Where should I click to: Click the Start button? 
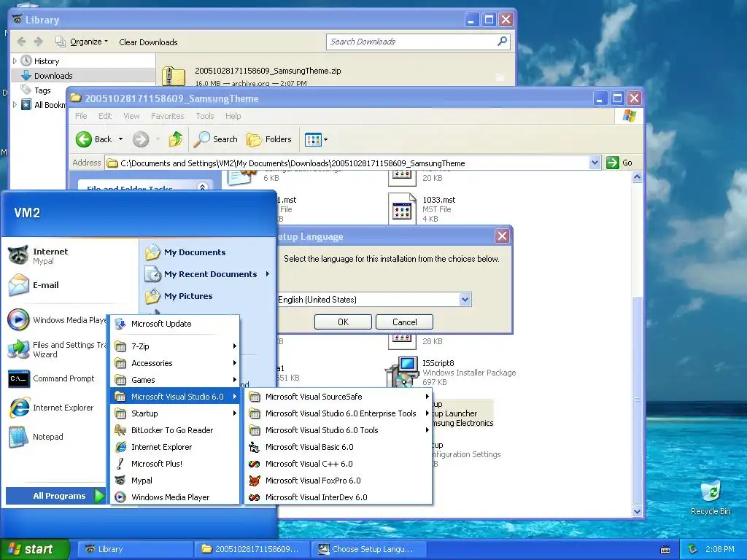(x=34, y=549)
